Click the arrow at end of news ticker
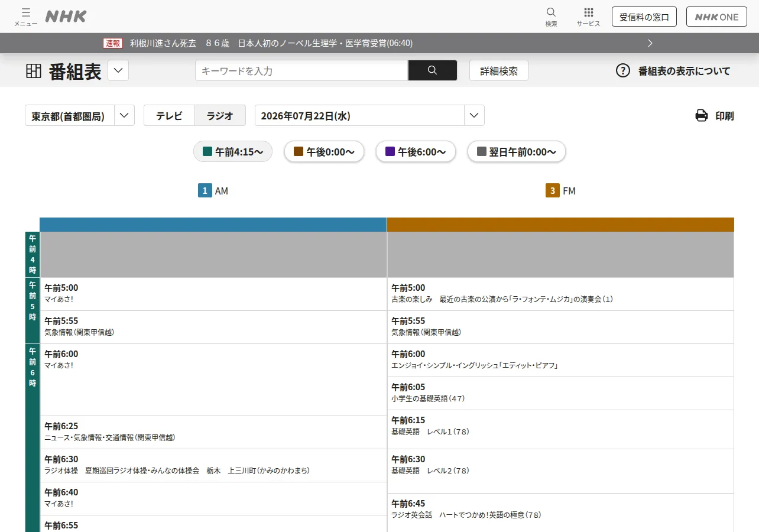This screenshot has height=532, width=759. tap(650, 43)
